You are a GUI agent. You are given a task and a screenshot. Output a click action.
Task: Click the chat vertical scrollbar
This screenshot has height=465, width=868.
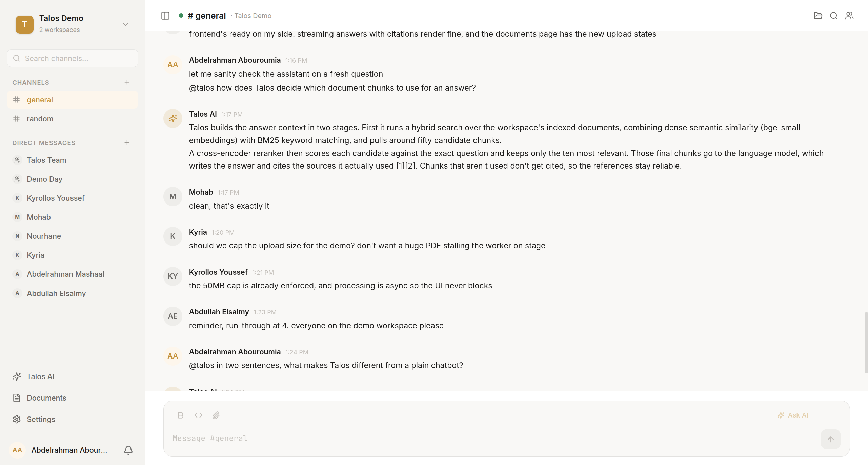click(x=866, y=343)
